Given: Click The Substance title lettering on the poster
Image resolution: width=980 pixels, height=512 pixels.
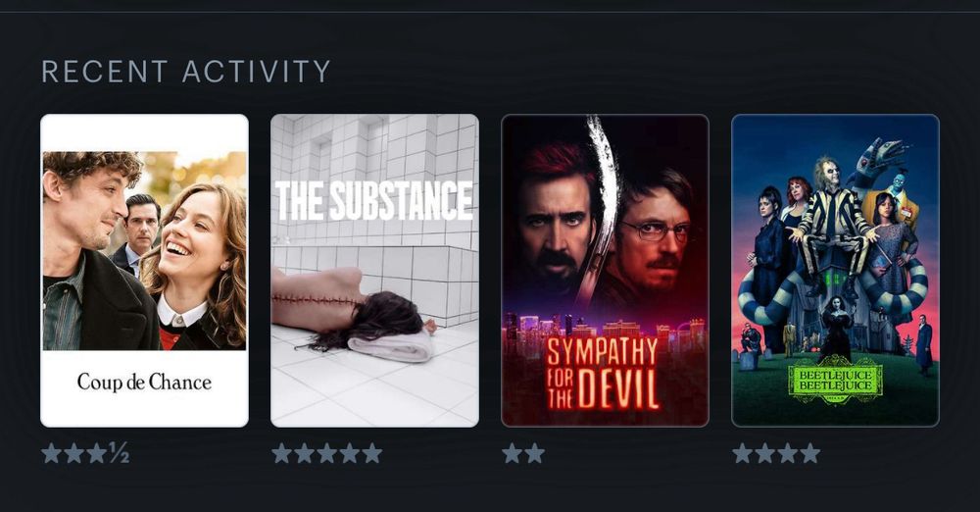Looking at the screenshot, I should (x=374, y=200).
